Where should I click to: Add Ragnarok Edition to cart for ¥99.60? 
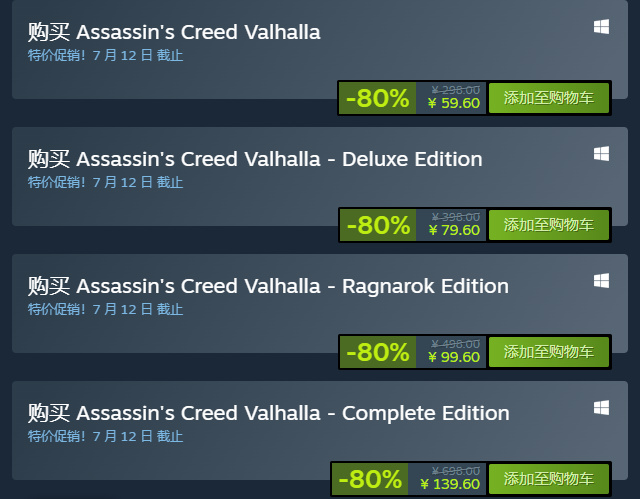[548, 352]
